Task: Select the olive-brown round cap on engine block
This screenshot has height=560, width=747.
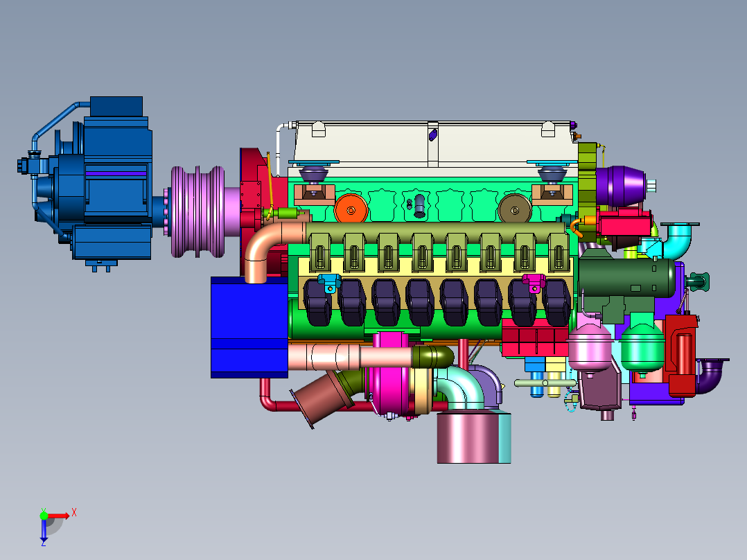Action: 514,209
